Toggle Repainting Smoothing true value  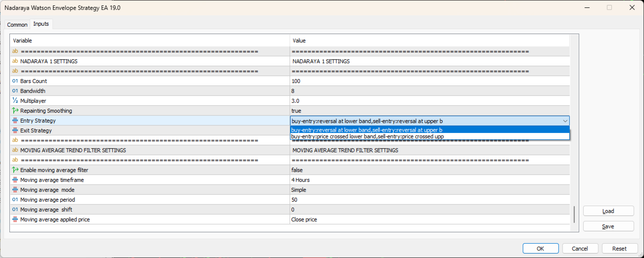point(430,111)
